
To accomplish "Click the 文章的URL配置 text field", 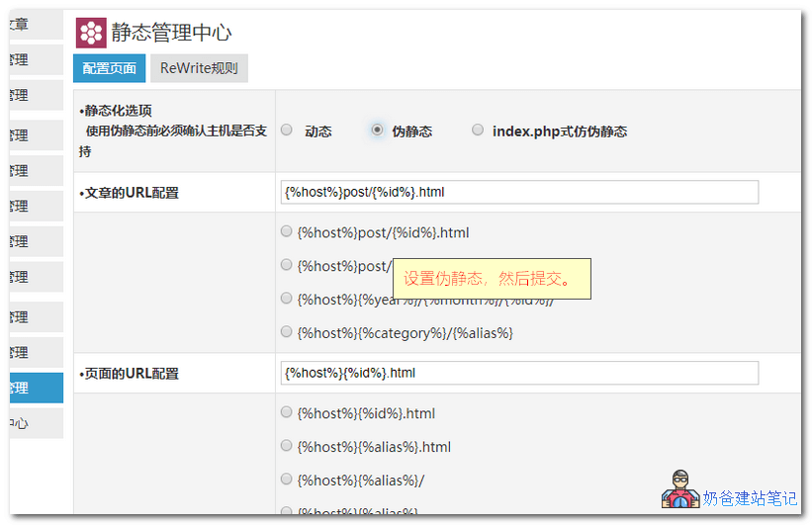I will point(519,193).
